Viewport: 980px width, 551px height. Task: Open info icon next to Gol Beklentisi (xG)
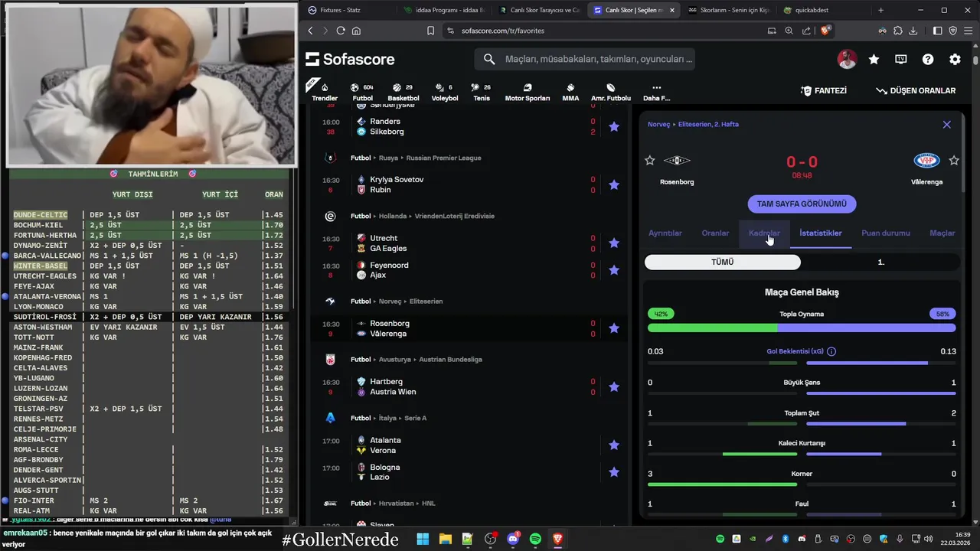pyautogui.click(x=831, y=351)
